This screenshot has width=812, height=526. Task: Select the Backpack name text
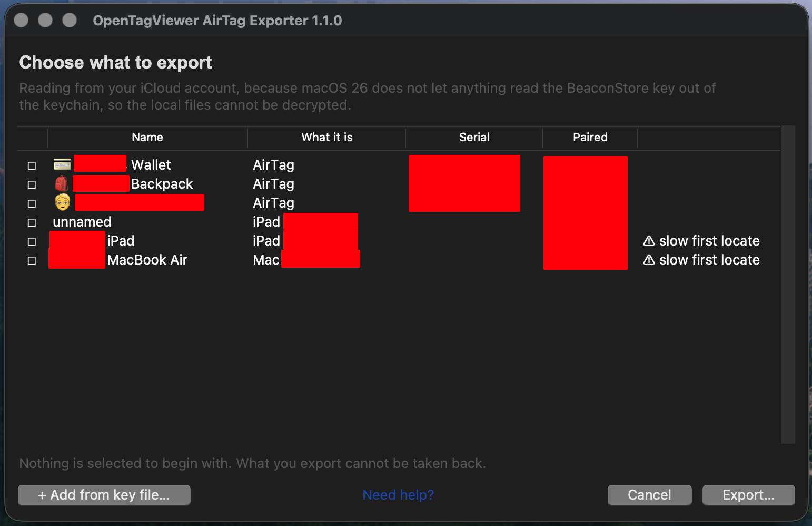pos(162,184)
